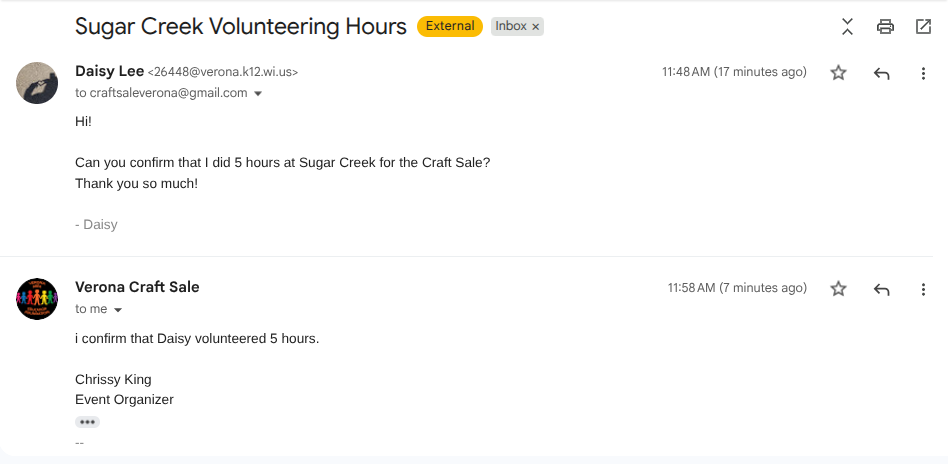Open conversation in a new window
This screenshot has width=948, height=464.
pyautogui.click(x=923, y=27)
